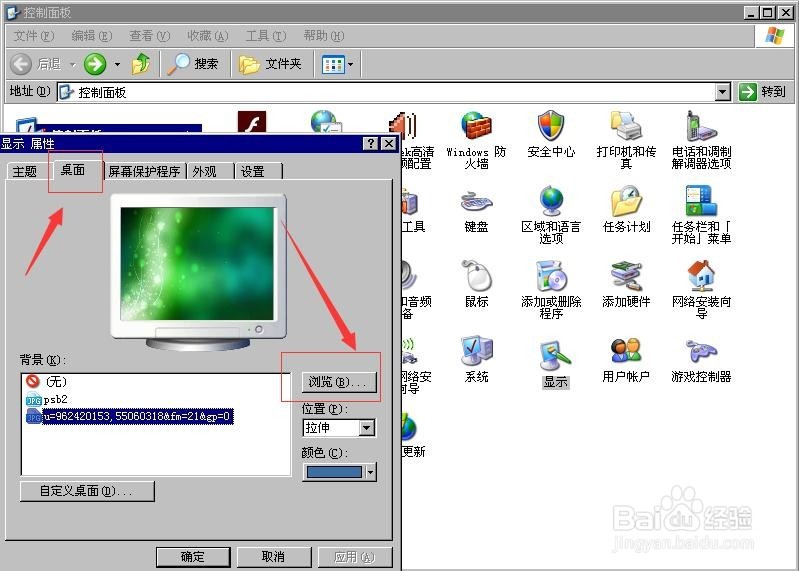Screen dimensions: 799x571
Task: Open the 任务栏和「开始」菜单 icon
Action: [x=701, y=201]
